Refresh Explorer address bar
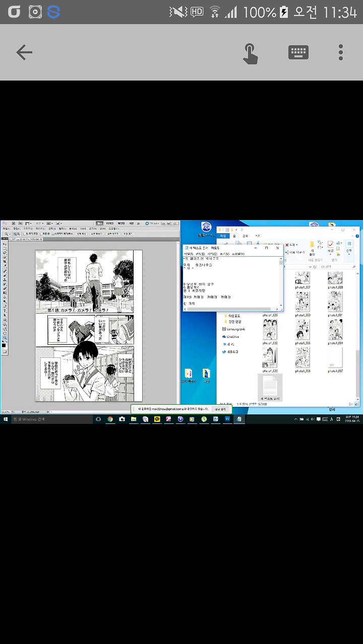This screenshot has width=363, height=644. click(315, 266)
